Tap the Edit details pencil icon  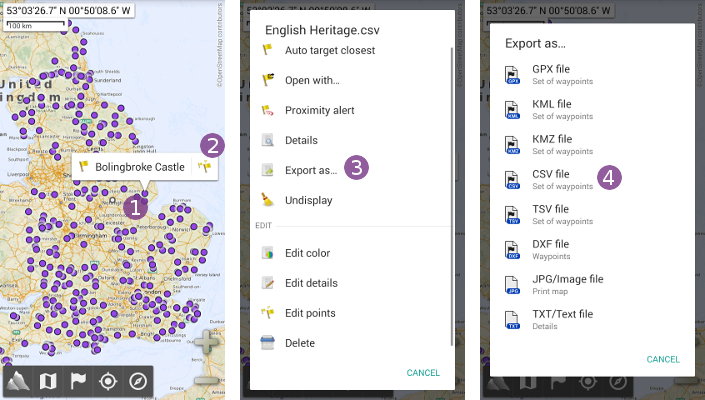click(268, 283)
